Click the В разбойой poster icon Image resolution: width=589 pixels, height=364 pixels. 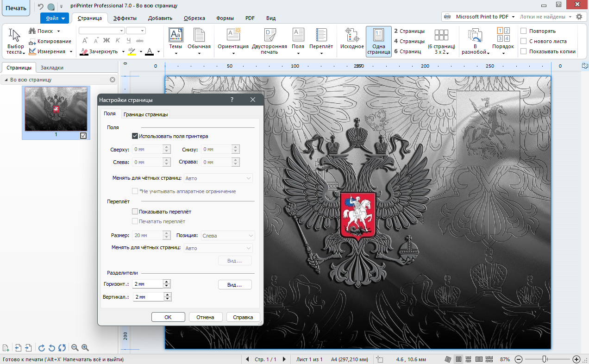[476, 35]
